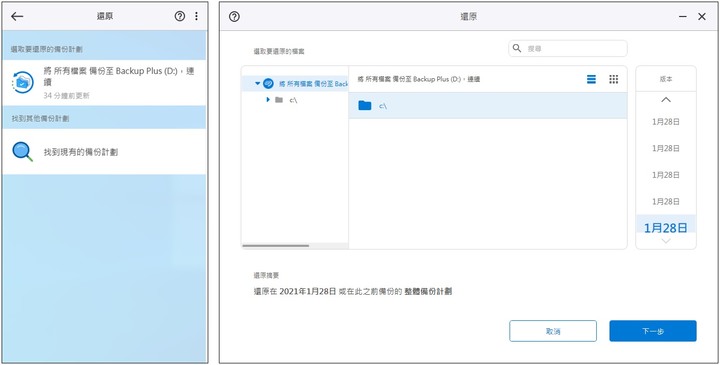Viewport: 720px width, 365px height.
Task: Open help in the left restore panel
Action: (180, 17)
